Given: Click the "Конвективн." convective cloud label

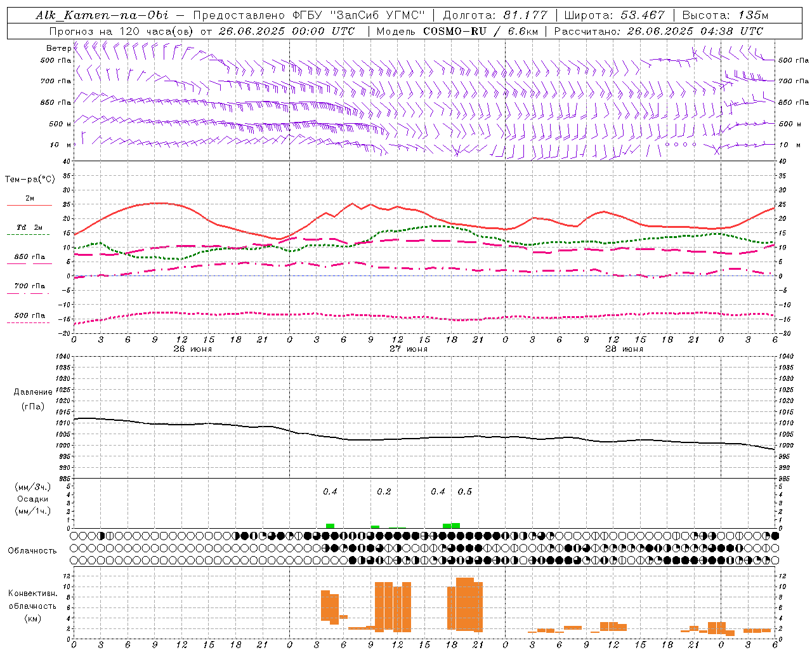Looking at the screenshot, I should point(32,594).
